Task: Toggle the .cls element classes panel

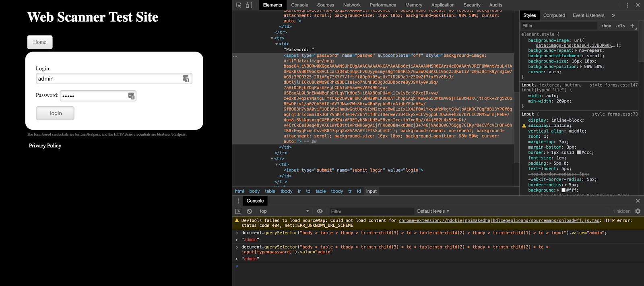Action: pyautogui.click(x=621, y=26)
